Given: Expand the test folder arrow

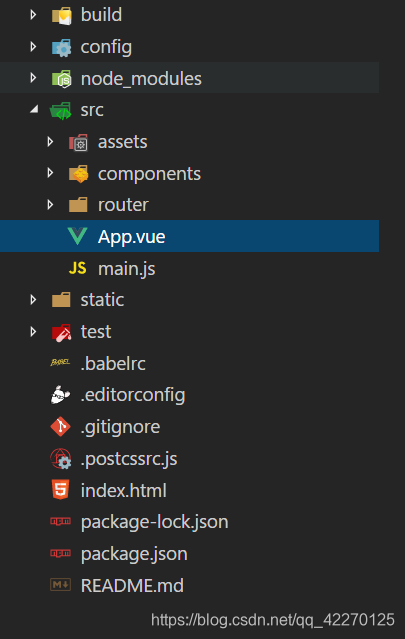Looking at the screenshot, I should (x=33, y=331).
